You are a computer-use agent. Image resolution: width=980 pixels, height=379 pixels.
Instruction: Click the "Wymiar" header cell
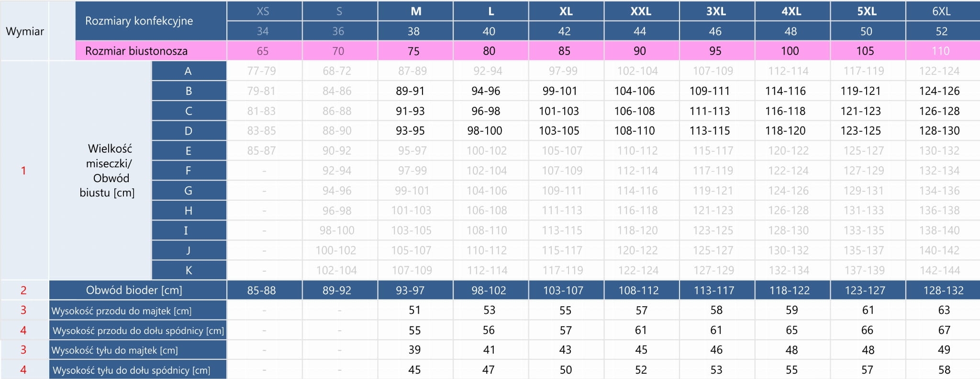pos(25,32)
